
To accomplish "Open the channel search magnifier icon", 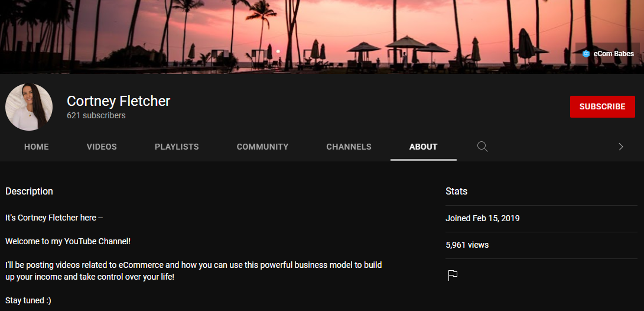I will coord(482,147).
